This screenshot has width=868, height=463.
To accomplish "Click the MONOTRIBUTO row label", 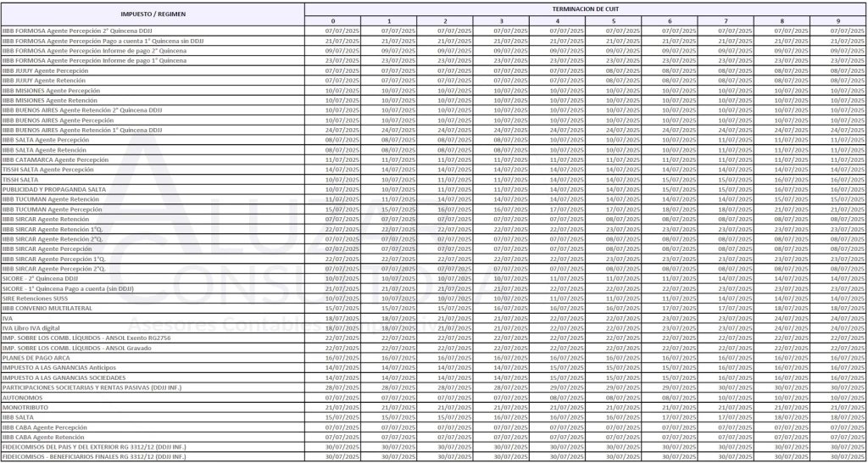I will [x=25, y=408].
